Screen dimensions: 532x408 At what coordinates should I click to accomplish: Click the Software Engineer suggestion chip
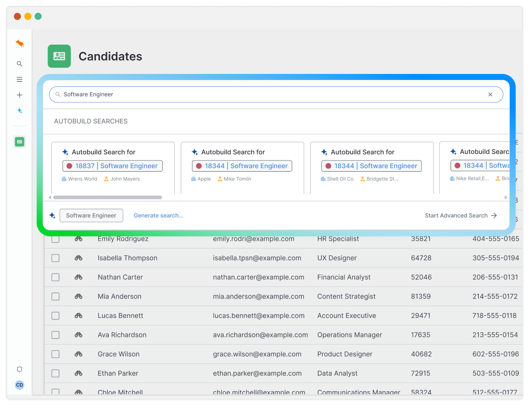click(91, 216)
